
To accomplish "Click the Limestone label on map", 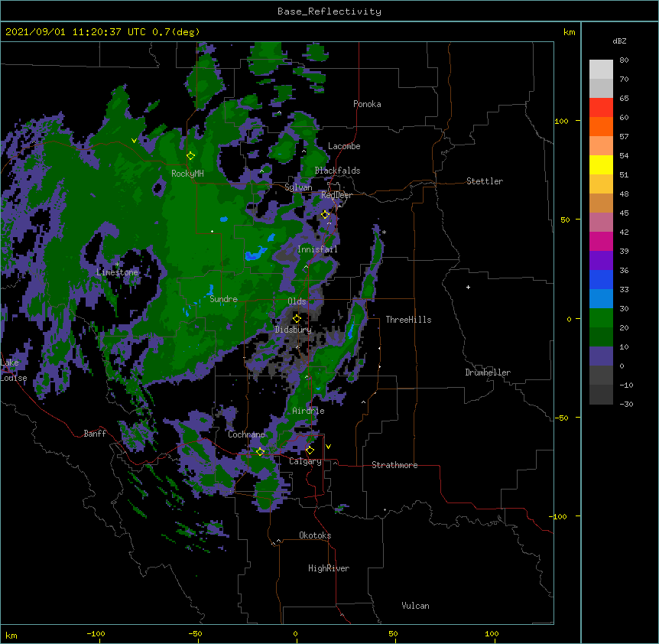I will [x=117, y=272].
